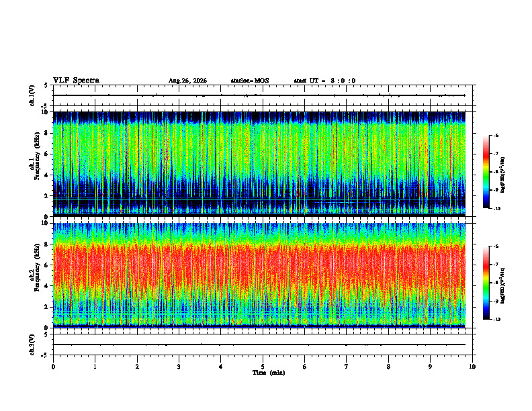This screenshot has height=411, width=532.
Task: Click the "-10" label on ch.2 colorbar
Action: coord(496,320)
